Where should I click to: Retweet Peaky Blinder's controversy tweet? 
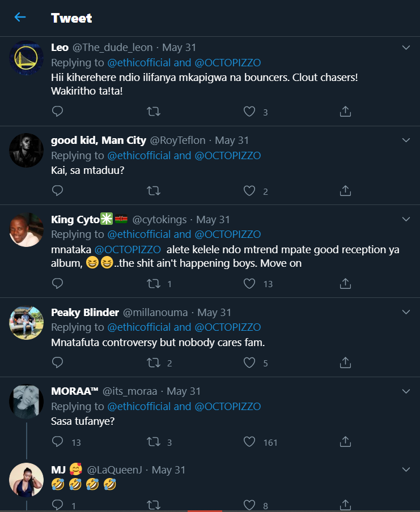153,362
